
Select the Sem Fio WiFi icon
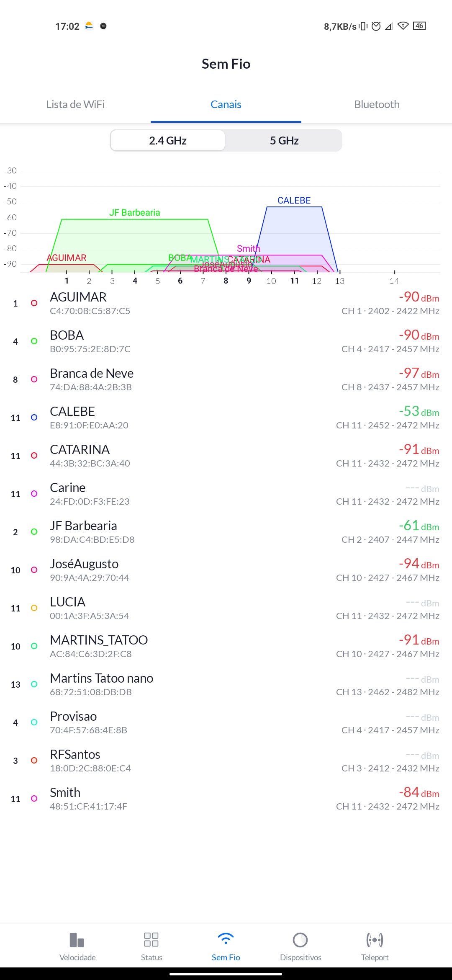(226, 939)
